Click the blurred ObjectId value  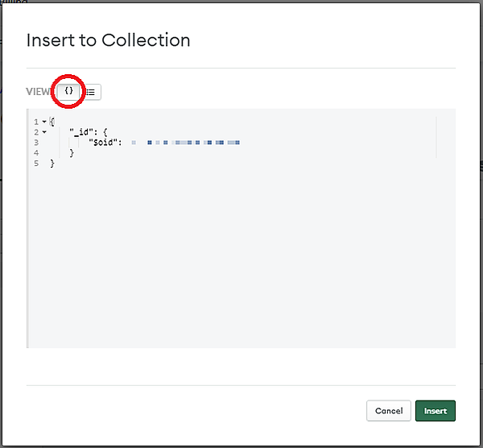193,143
